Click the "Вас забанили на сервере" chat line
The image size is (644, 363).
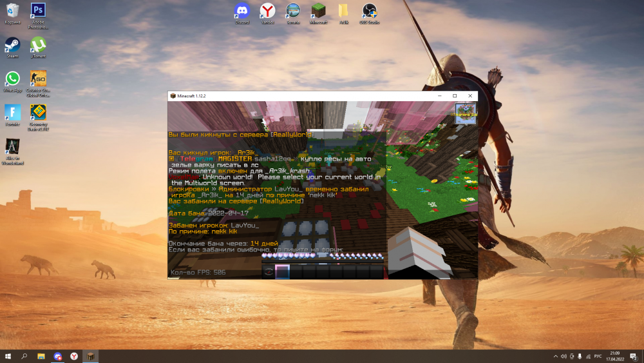click(236, 201)
